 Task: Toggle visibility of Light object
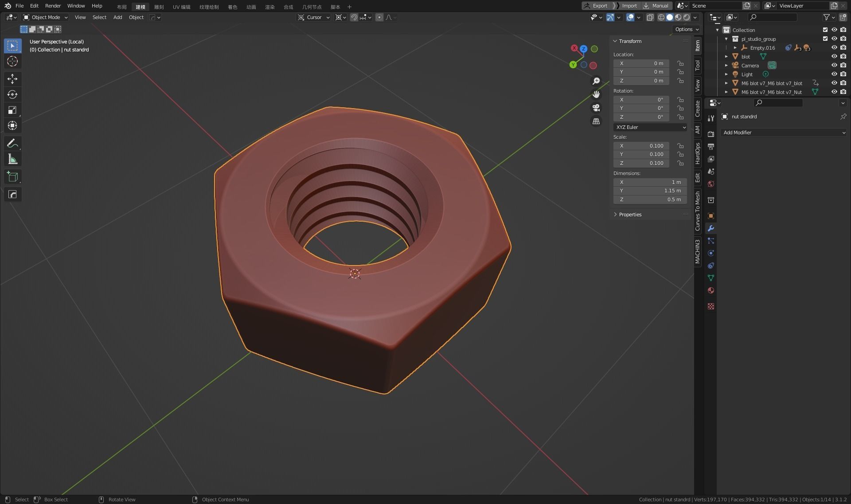coord(834,74)
